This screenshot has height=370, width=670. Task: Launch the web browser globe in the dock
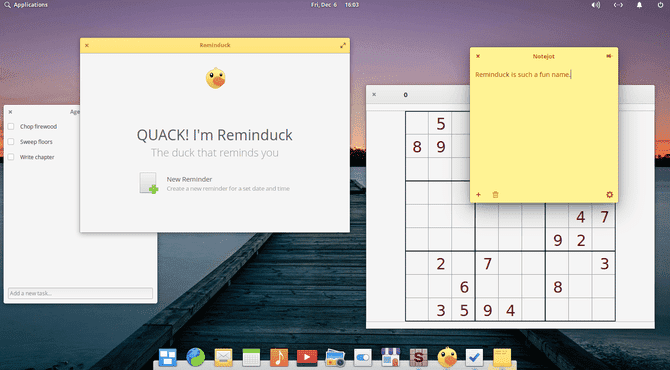point(195,357)
